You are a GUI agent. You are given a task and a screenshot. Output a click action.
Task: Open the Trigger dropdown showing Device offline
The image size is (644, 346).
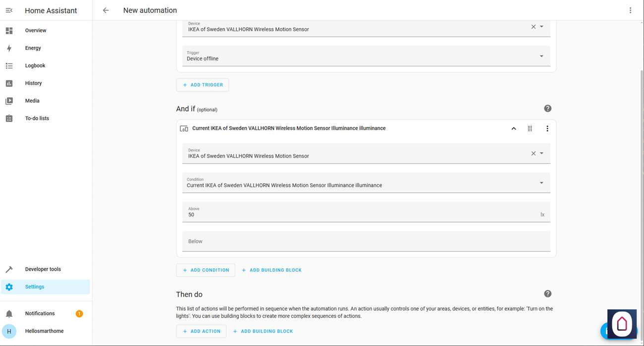point(541,56)
